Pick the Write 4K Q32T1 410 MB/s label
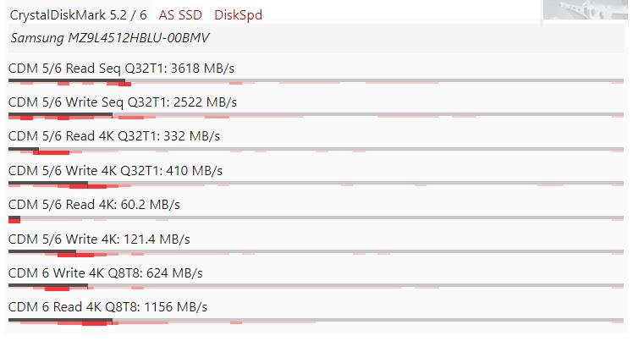This screenshot has width=644, height=341. pos(117,170)
